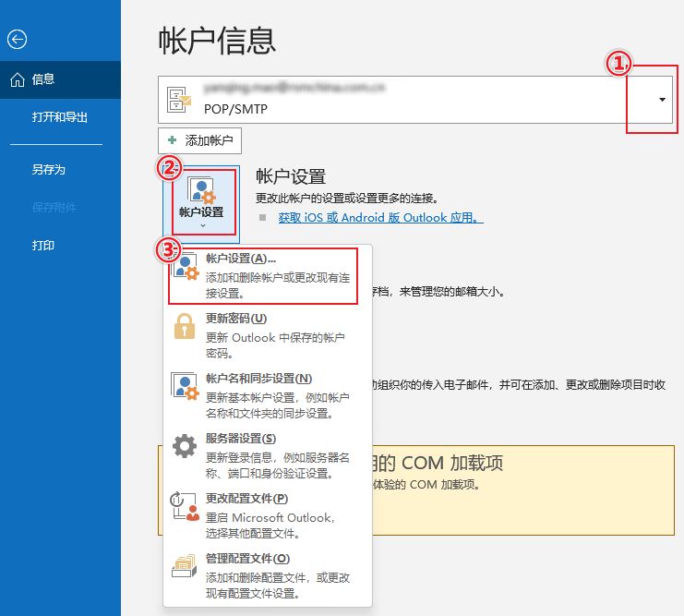
Task: Click the 帐户信息 page heading
Action: tap(218, 41)
